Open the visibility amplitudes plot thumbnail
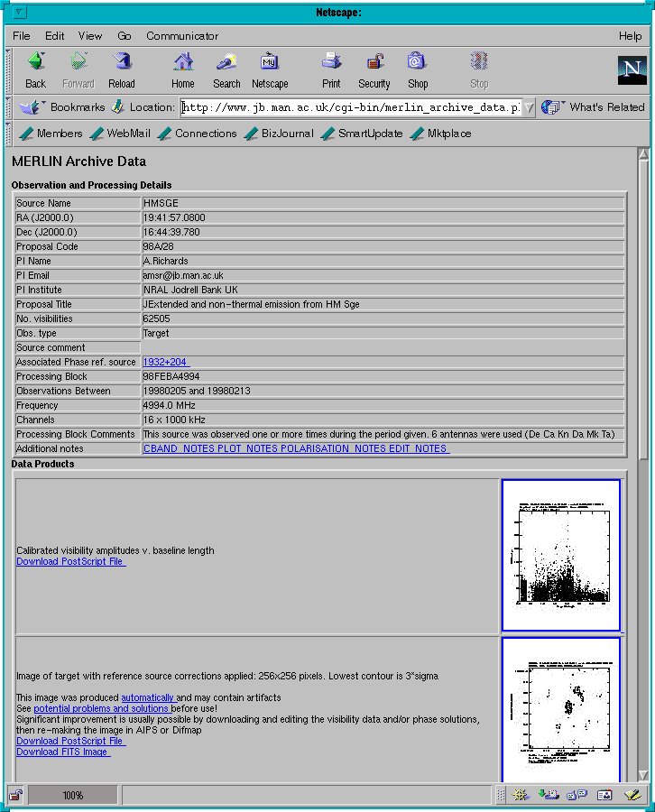 pos(561,555)
